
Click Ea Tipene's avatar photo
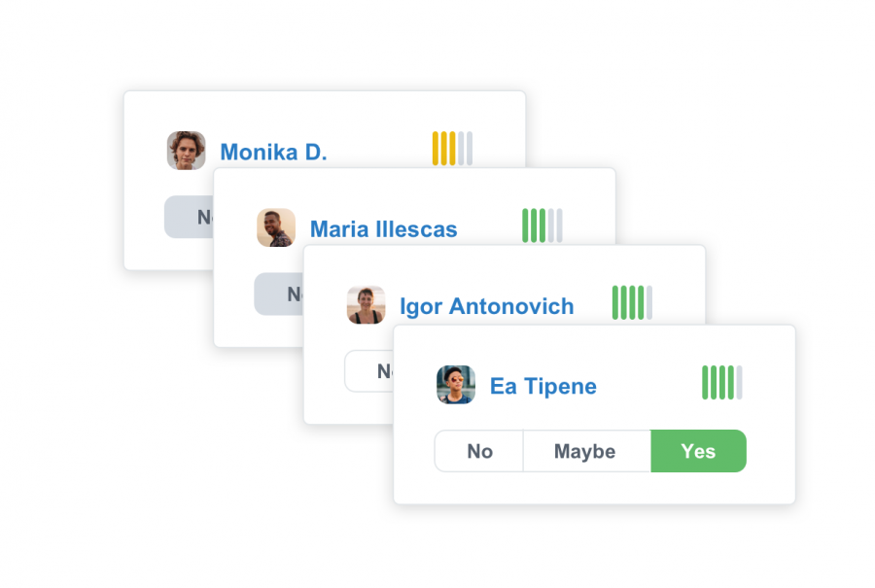[456, 385]
